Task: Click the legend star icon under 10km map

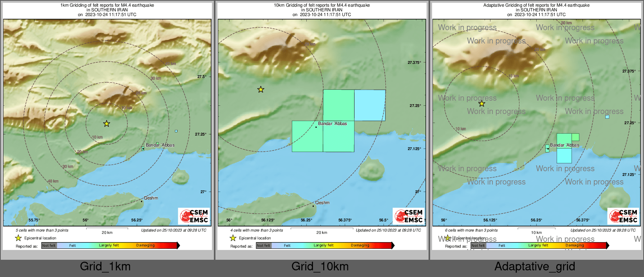Action: pos(233,238)
